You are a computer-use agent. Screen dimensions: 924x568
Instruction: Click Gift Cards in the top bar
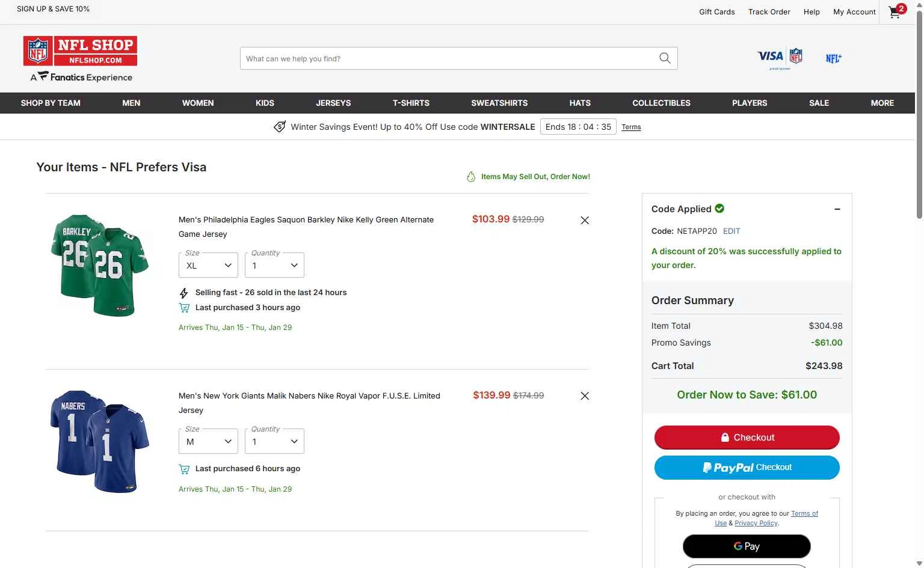click(716, 11)
